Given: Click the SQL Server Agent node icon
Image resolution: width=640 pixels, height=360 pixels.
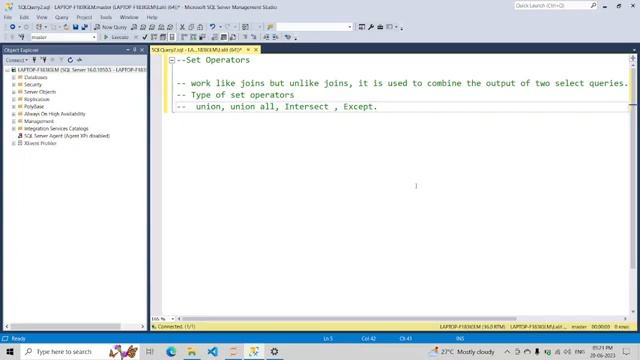Looking at the screenshot, I should click(x=20, y=136).
